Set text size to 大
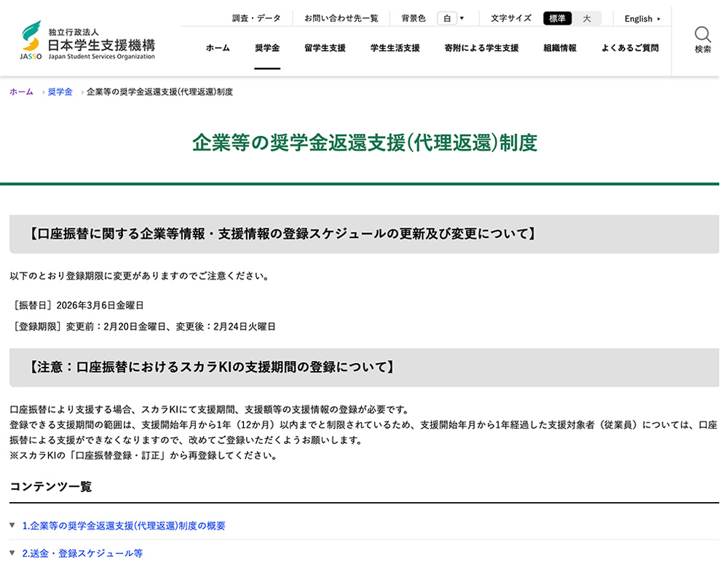The height and width of the screenshot is (564, 728). (x=587, y=18)
